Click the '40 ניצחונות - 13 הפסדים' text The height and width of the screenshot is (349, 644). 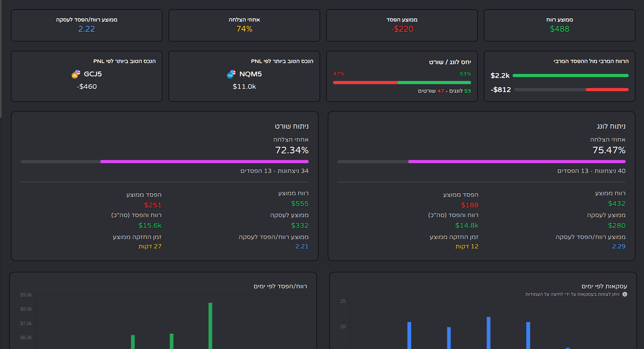(591, 171)
